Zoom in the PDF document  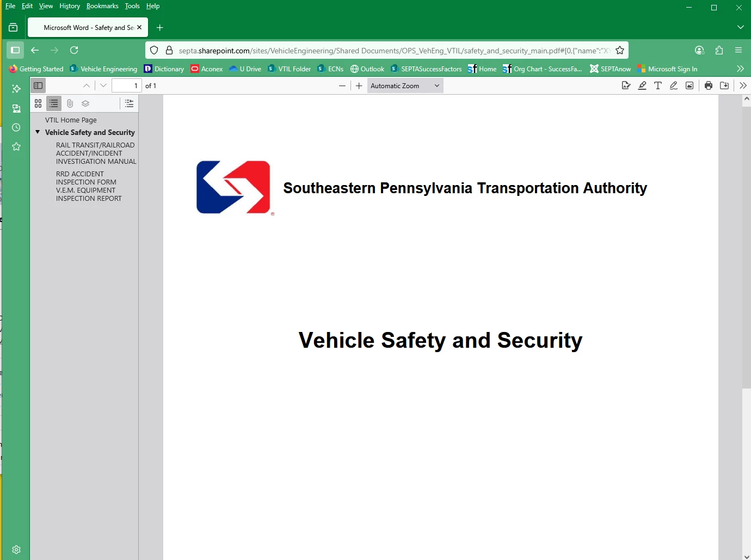click(x=359, y=85)
